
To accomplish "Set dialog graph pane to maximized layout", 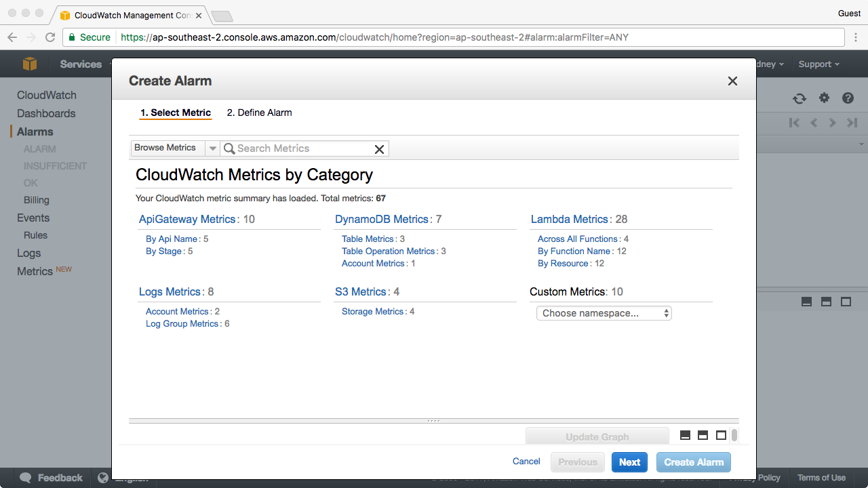I will pyautogui.click(x=722, y=435).
